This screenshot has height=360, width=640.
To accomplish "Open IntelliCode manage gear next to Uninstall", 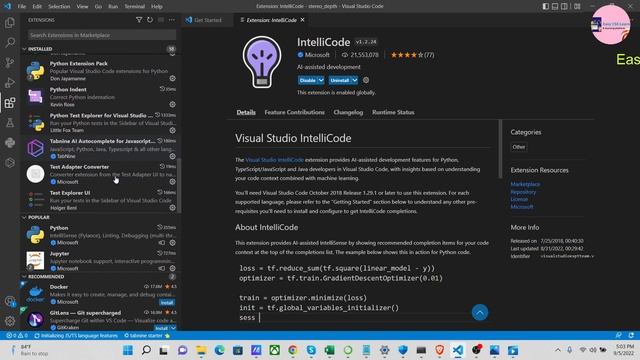I will pos(366,80).
